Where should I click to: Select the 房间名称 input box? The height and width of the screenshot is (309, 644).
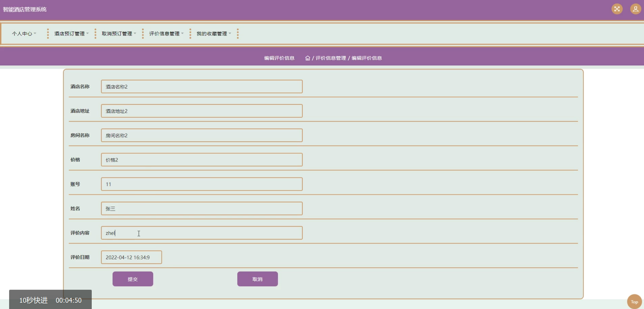(201, 135)
